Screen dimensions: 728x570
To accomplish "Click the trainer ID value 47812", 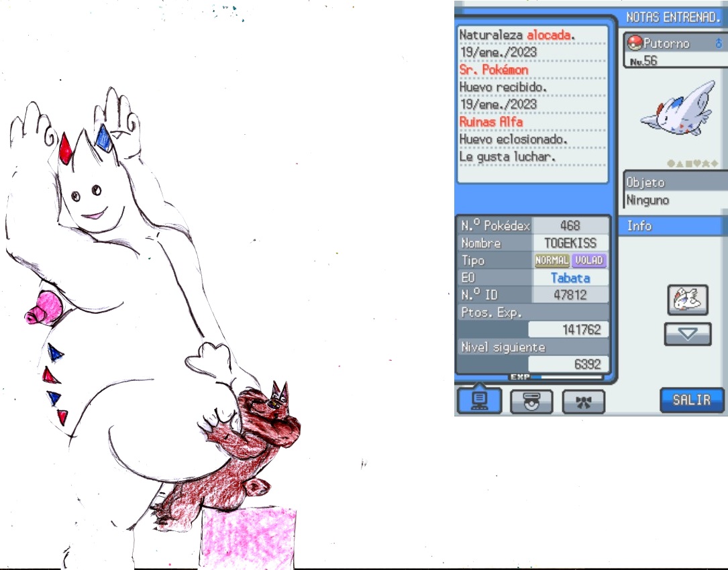I will (x=570, y=295).
